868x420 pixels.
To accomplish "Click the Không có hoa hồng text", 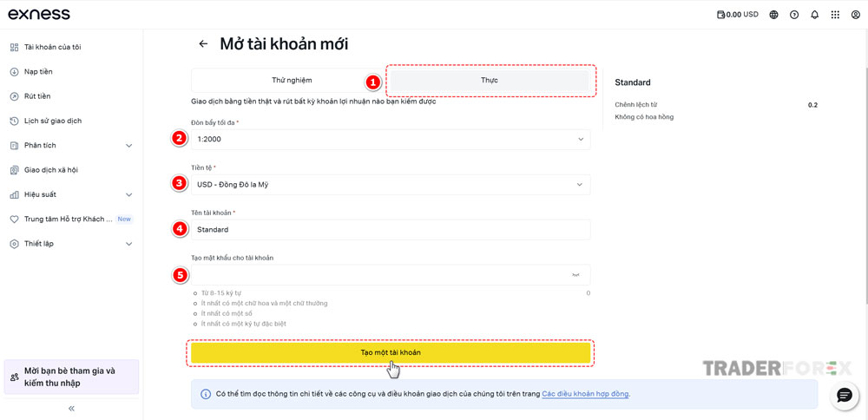I will coord(644,117).
